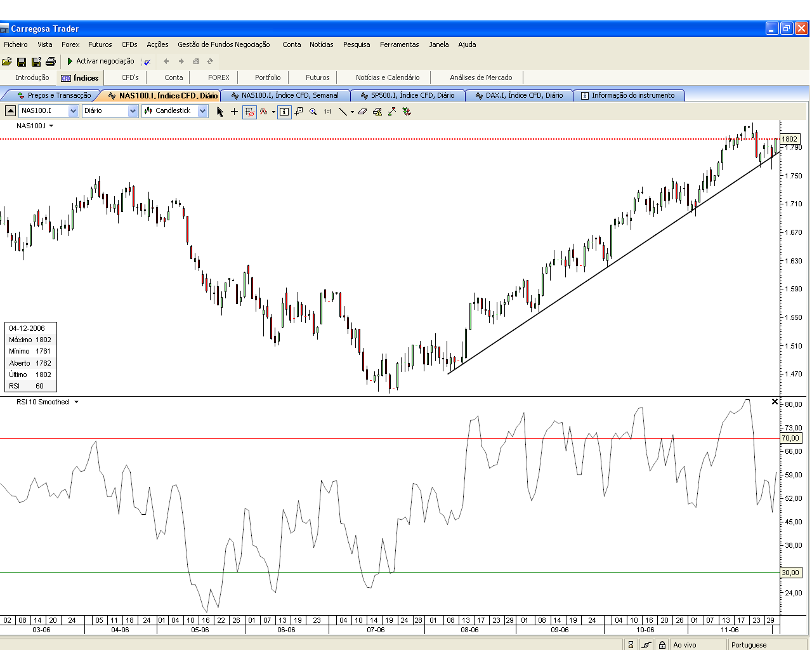Click the print icon in the toolbar
Viewport: 812px width, 650px height.
click(x=50, y=61)
